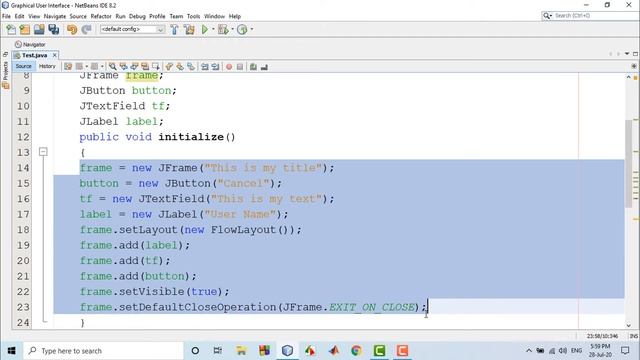Click the Debug Project icon
The width and height of the screenshot is (640, 360).
click(223, 29)
